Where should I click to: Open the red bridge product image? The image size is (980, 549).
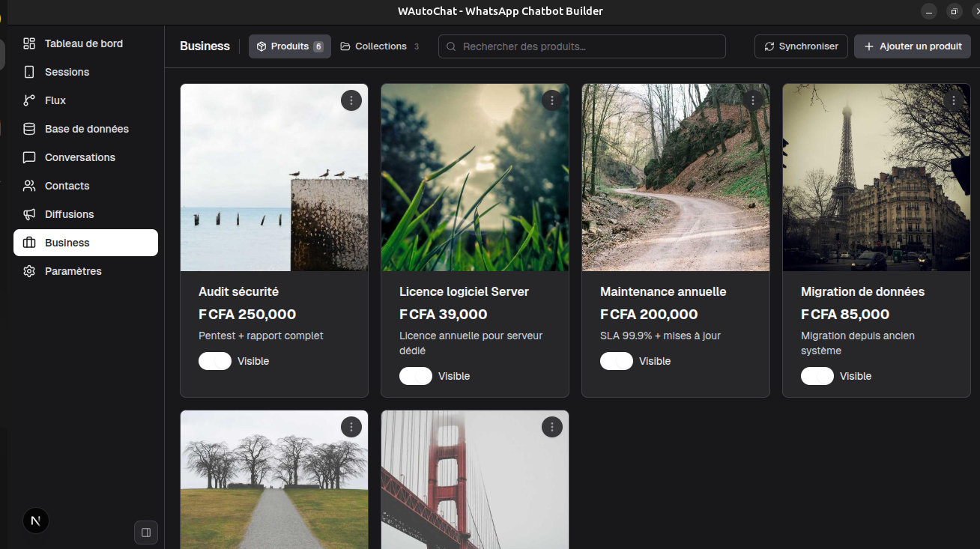click(475, 479)
